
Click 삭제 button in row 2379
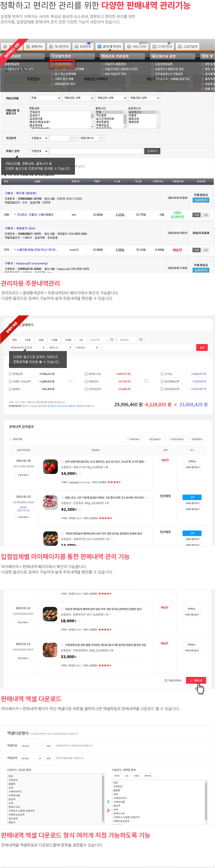[x=205, y=250]
